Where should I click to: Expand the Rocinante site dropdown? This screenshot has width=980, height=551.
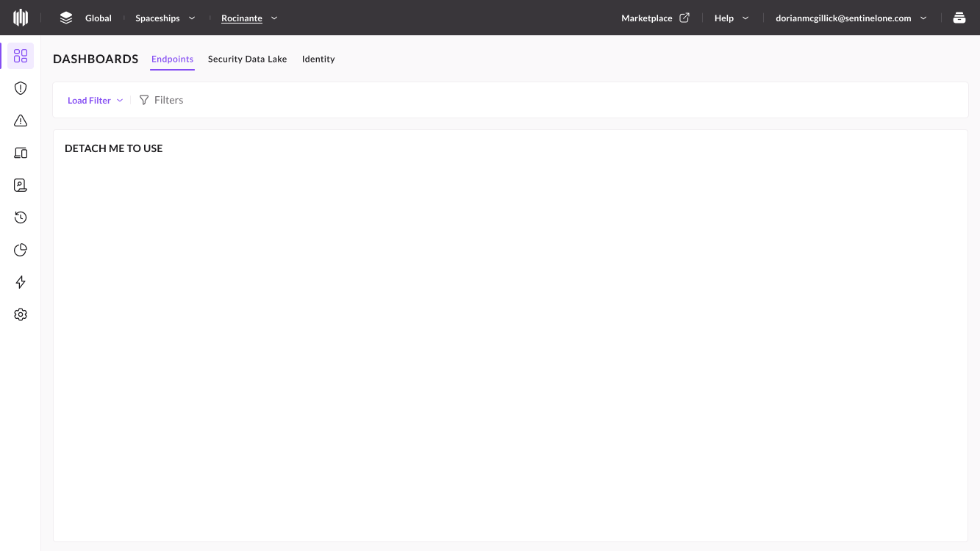(249, 18)
